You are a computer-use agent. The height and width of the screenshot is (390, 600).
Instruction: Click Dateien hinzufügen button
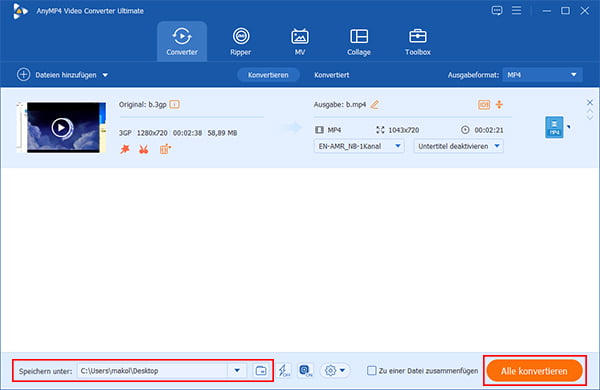click(x=62, y=75)
